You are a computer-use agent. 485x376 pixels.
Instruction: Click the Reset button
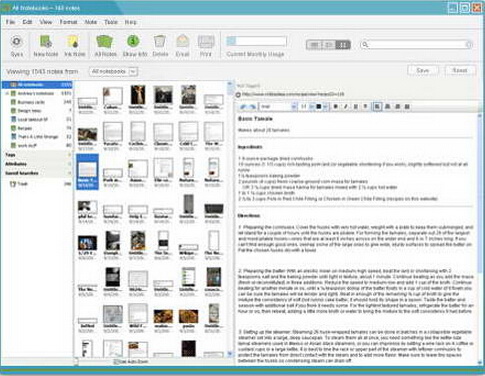point(460,70)
